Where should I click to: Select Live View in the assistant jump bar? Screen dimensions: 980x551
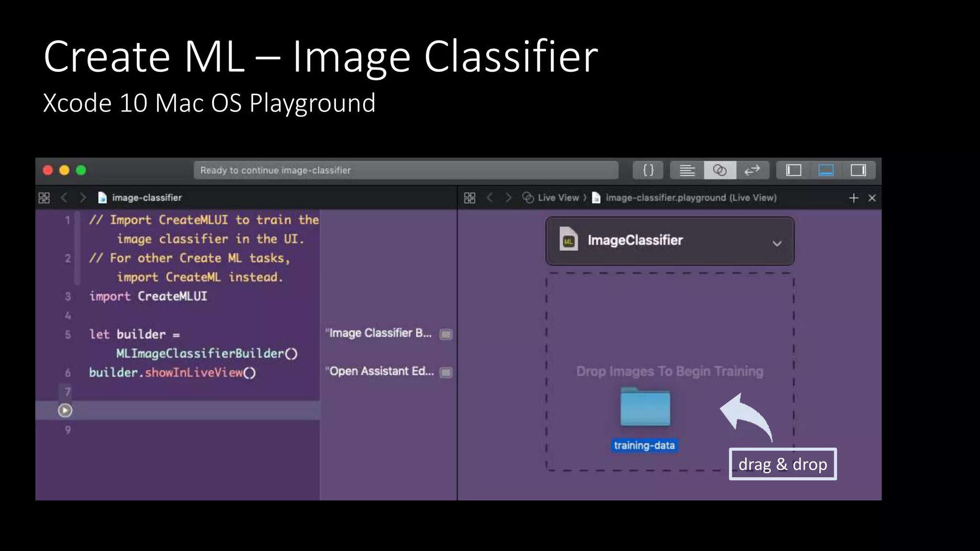558,198
